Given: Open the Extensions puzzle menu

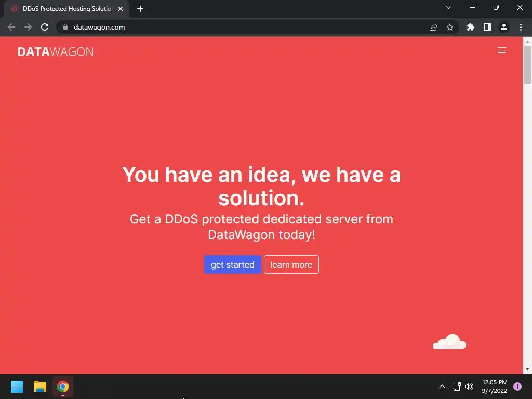Looking at the screenshot, I should (x=471, y=27).
